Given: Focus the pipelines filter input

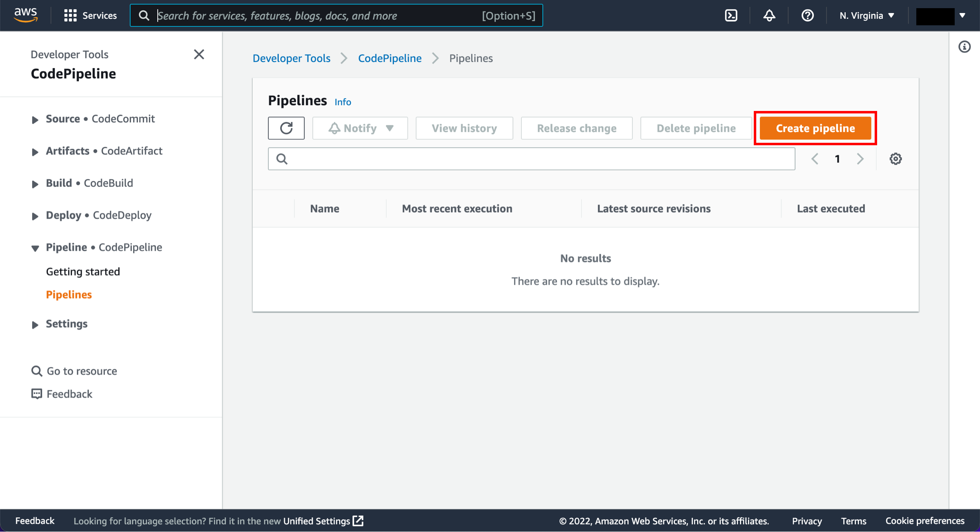Looking at the screenshot, I should [532, 159].
